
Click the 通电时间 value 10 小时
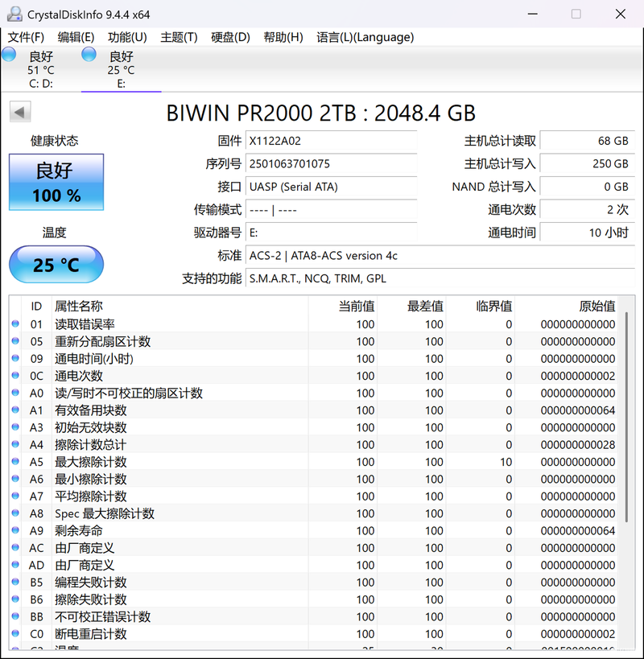[588, 233]
